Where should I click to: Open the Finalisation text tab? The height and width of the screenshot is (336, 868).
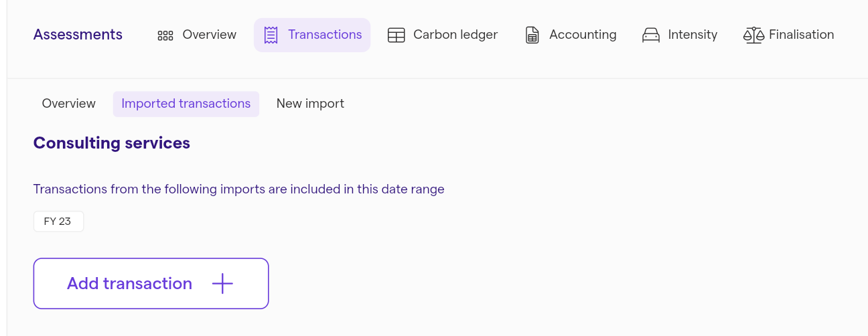802,34
